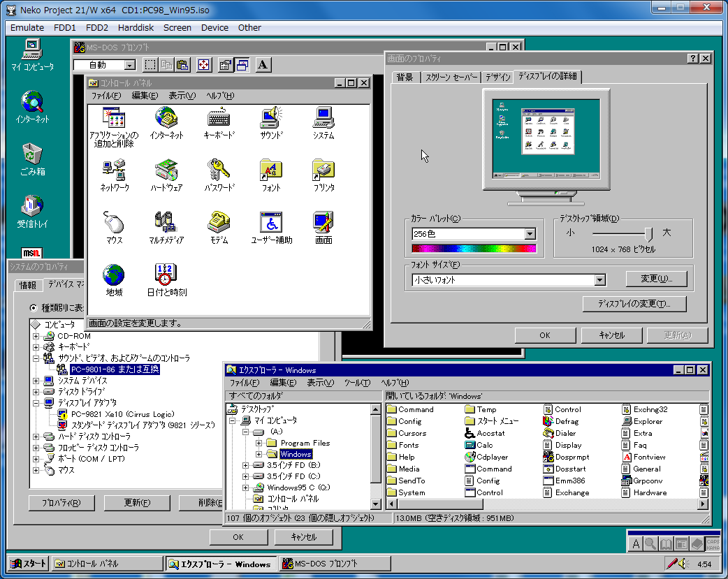Select the Program Files folder in tree
Image resolution: width=728 pixels, height=579 pixels.
pos(305,443)
